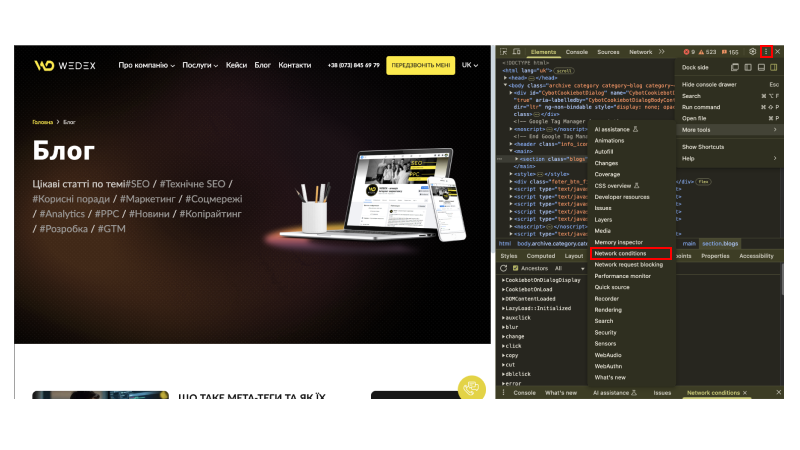Click More tools menu entry
800x450 pixels.
(730, 130)
